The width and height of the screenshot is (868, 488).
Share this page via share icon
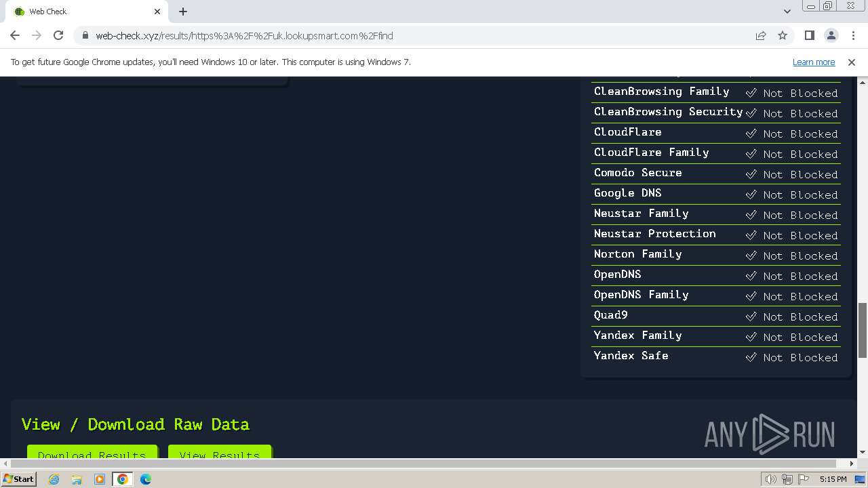point(761,35)
